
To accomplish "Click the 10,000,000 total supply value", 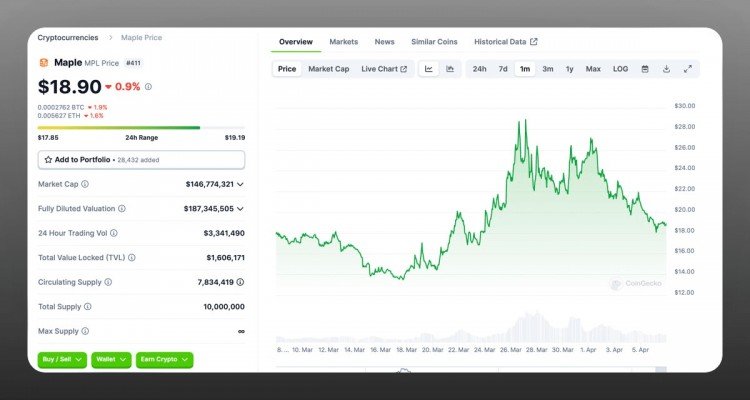I will point(224,307).
